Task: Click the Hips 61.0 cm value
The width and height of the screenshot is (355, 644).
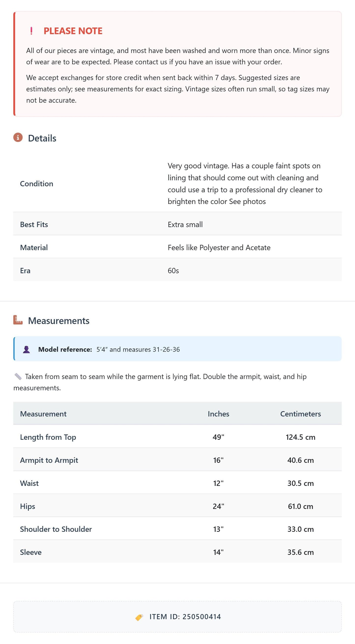Action: click(x=300, y=506)
